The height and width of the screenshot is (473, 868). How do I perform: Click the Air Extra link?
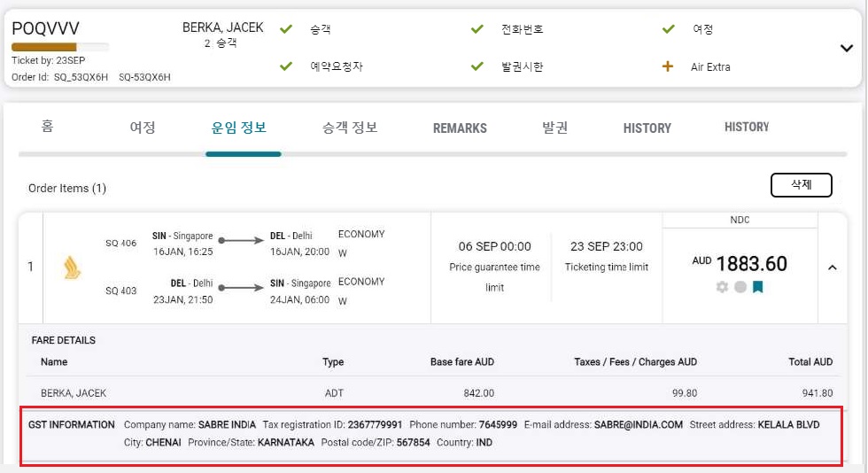710,67
